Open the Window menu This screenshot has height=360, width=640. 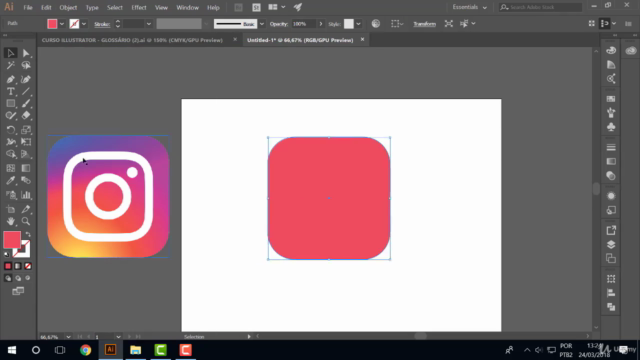187,7
